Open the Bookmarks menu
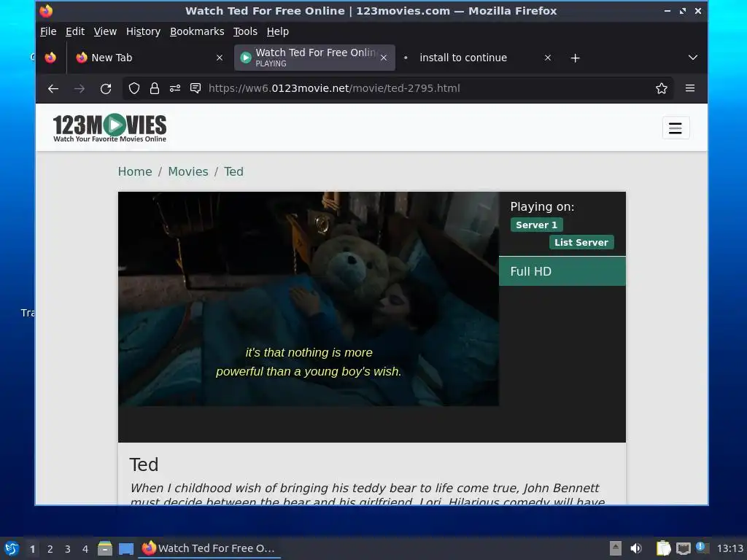The height and width of the screenshot is (560, 747). 197,31
